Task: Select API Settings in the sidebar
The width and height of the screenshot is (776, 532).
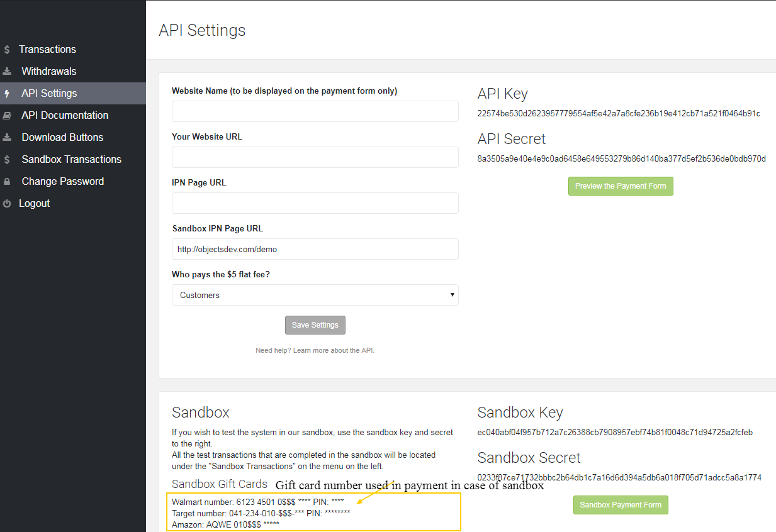Action: tap(73, 93)
